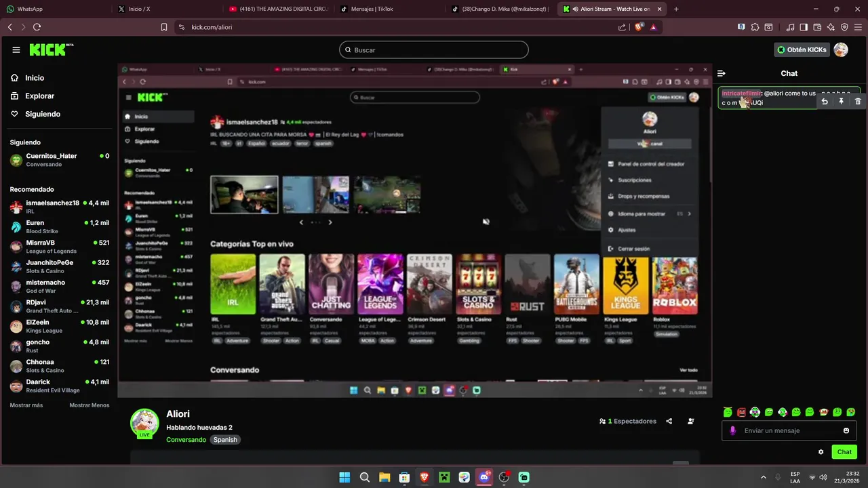
Task: Click the Brave Rewards triangle icon
Action: (653, 27)
